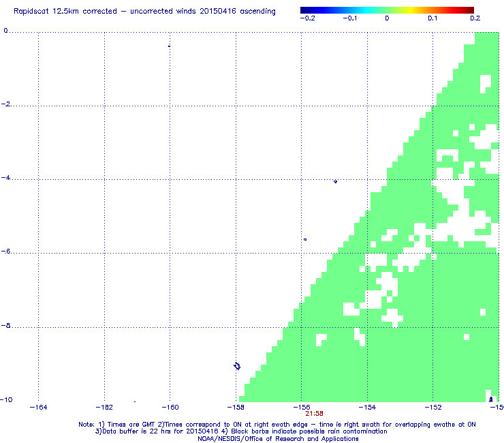Click the longitude label -154
Viewport: 504px width, 443px height.
pyautogui.click(x=367, y=408)
